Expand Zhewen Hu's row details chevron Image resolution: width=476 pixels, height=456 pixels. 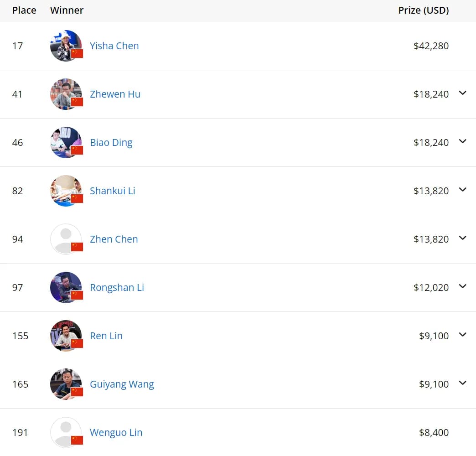463,93
